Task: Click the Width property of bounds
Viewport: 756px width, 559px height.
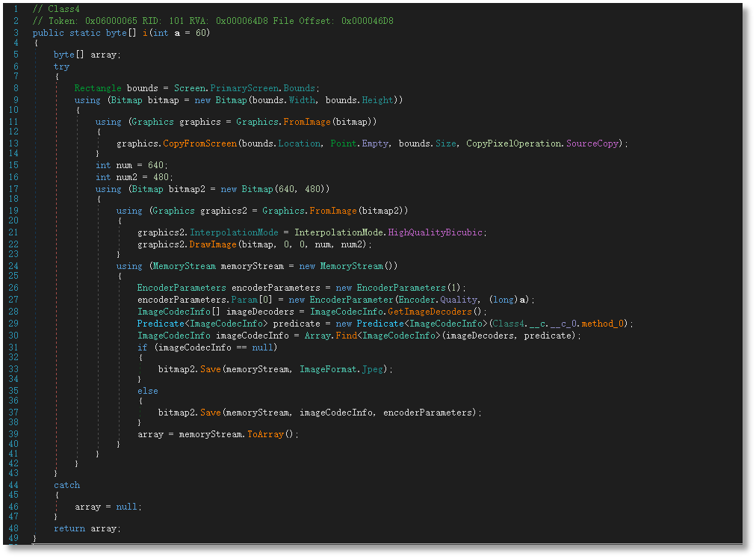Action: pyautogui.click(x=302, y=100)
